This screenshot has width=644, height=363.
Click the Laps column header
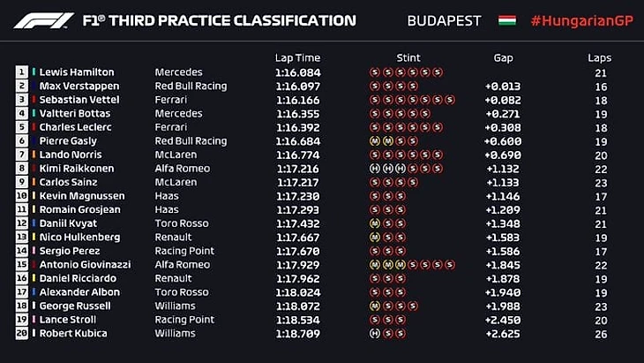pyautogui.click(x=599, y=57)
